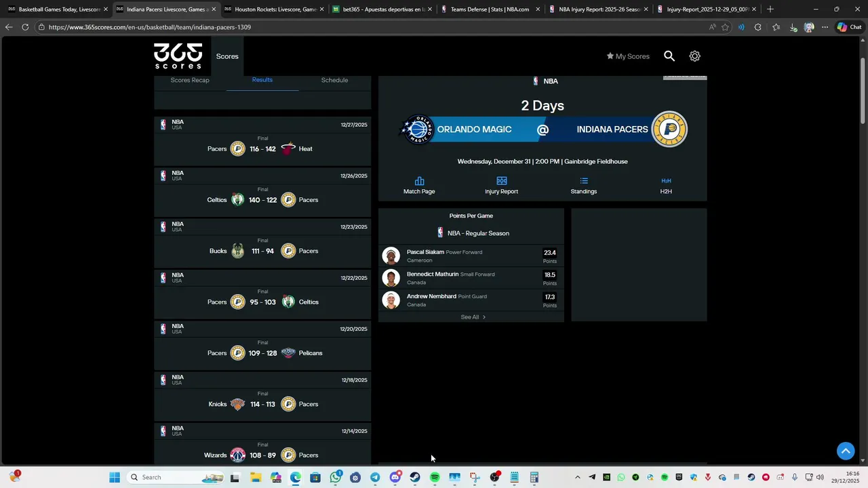Open Bennedict Mathurin player row
Image resolution: width=868 pixels, height=488 pixels.
click(x=471, y=278)
